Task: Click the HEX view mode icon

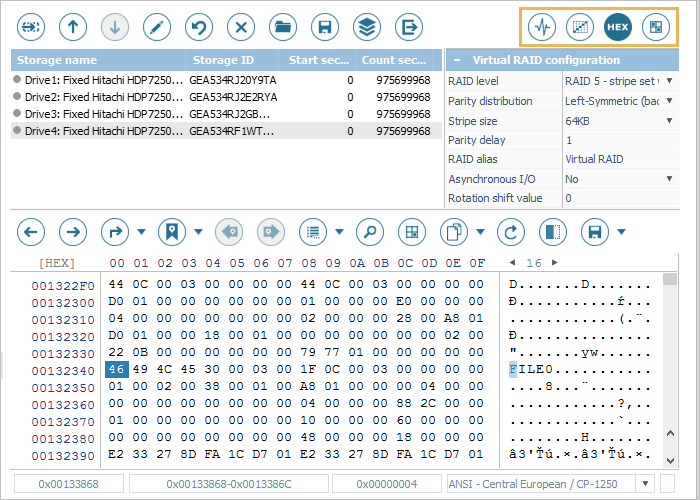Action: pos(618,26)
